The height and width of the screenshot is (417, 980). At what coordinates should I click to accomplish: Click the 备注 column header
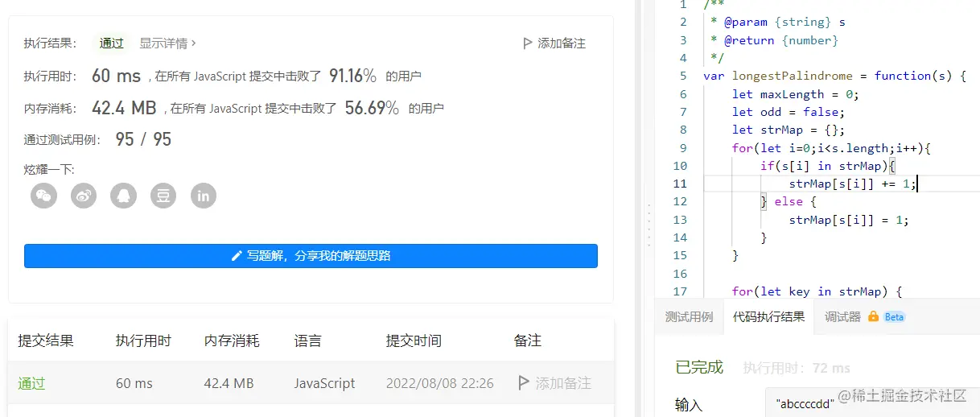528,341
